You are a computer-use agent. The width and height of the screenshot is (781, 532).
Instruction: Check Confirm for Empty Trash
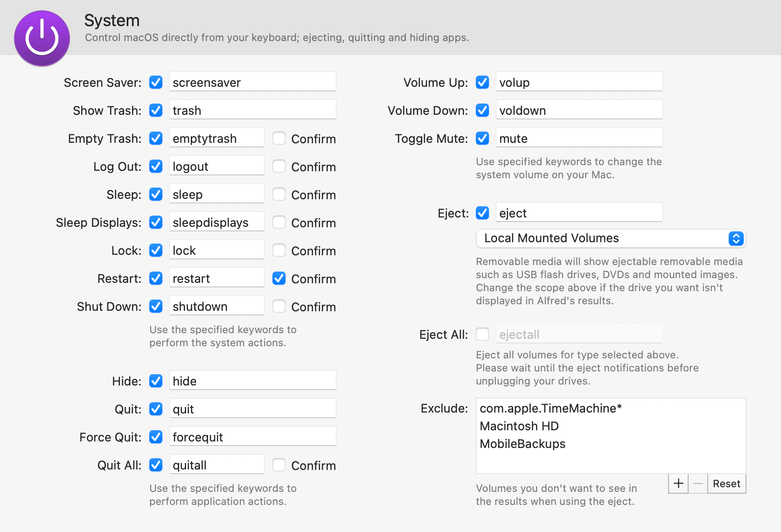[x=279, y=138]
